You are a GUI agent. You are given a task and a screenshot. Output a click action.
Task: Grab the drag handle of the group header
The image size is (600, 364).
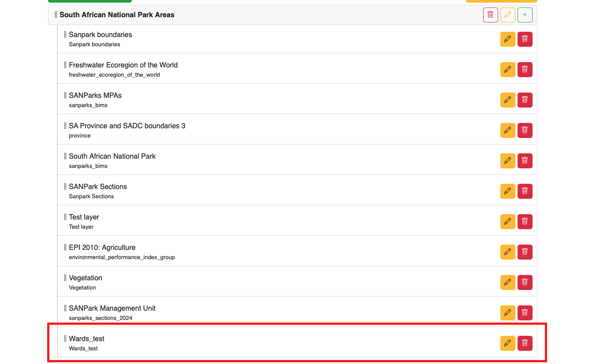[56, 15]
